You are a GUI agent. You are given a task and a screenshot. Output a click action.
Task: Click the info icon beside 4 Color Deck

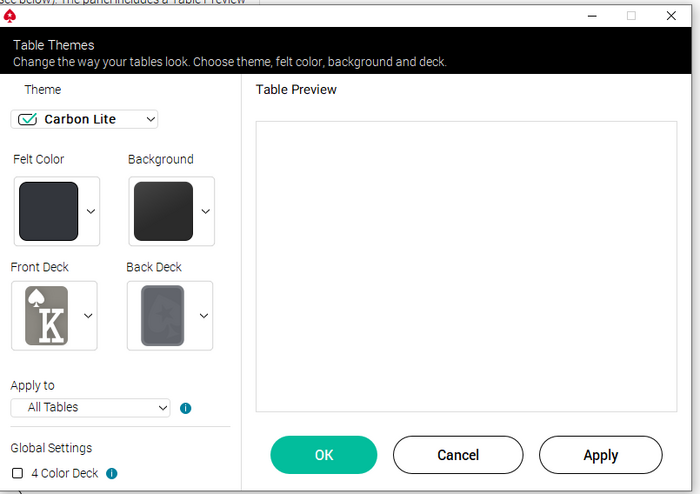(x=112, y=473)
